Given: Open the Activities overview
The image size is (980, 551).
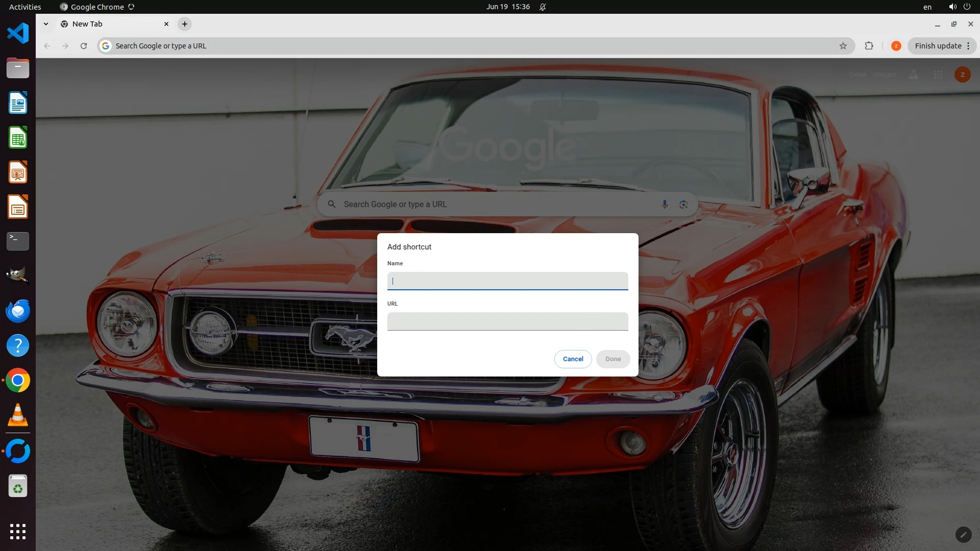Looking at the screenshot, I should tap(25, 7).
